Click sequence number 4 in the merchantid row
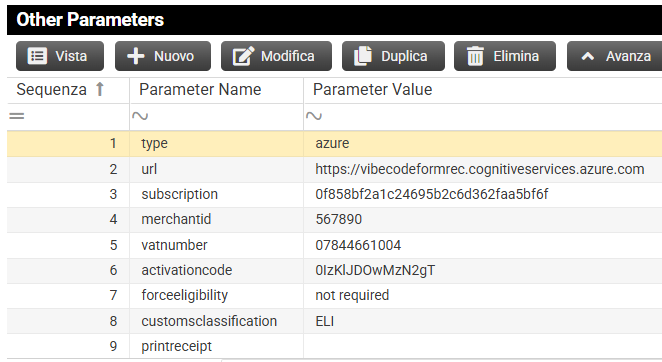 pyautogui.click(x=113, y=219)
